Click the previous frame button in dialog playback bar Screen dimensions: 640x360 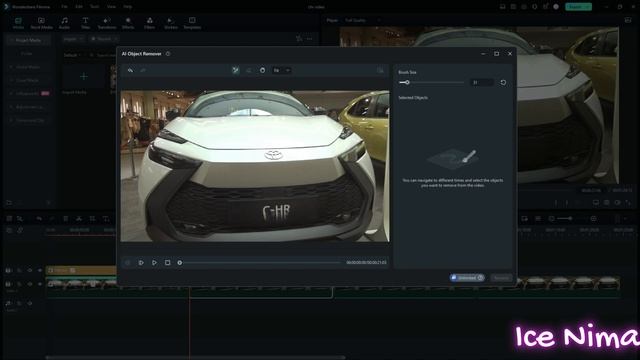(127, 262)
